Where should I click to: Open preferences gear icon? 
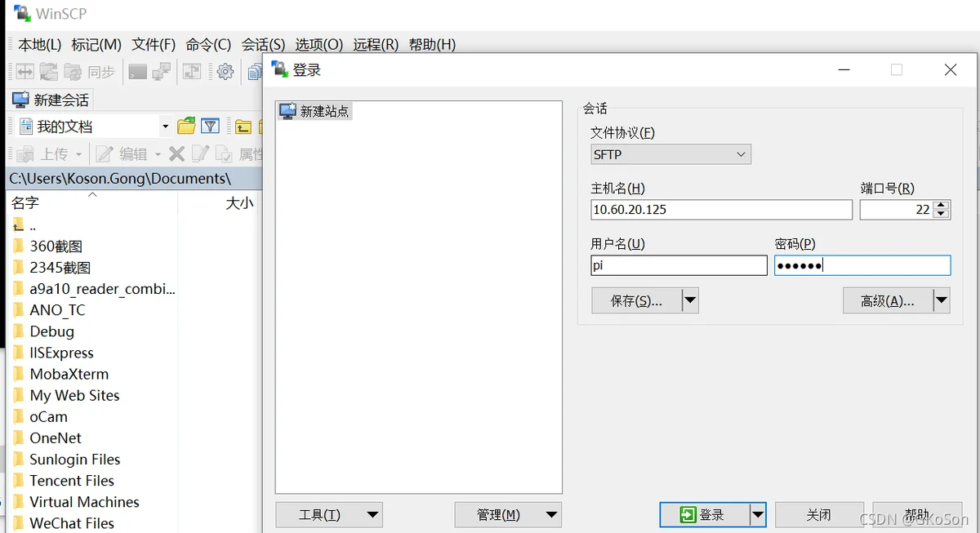[225, 72]
